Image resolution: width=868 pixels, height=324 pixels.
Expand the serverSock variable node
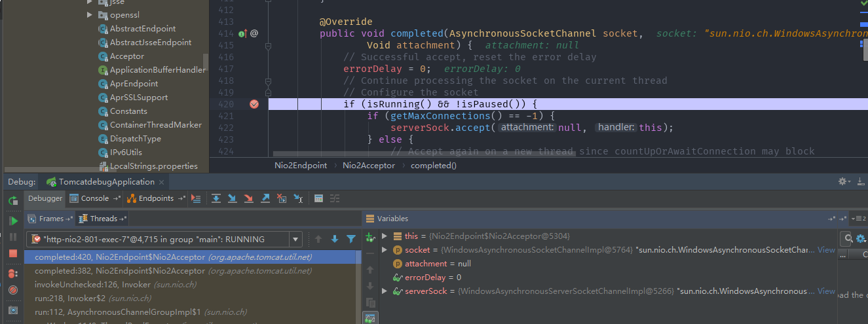385,291
